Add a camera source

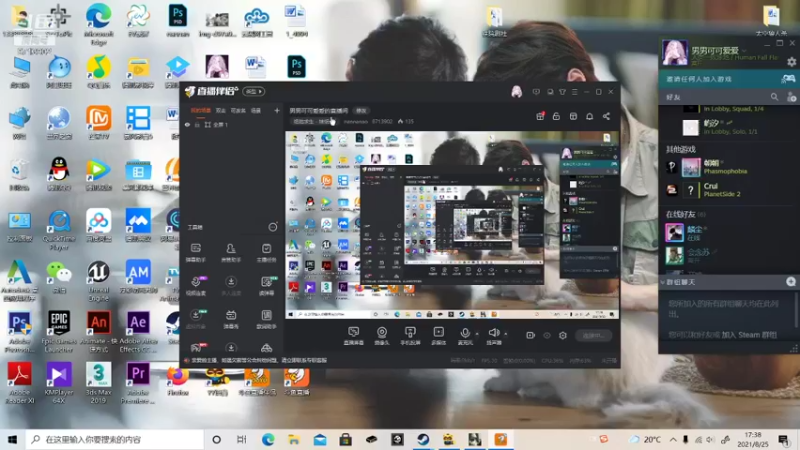click(382, 335)
